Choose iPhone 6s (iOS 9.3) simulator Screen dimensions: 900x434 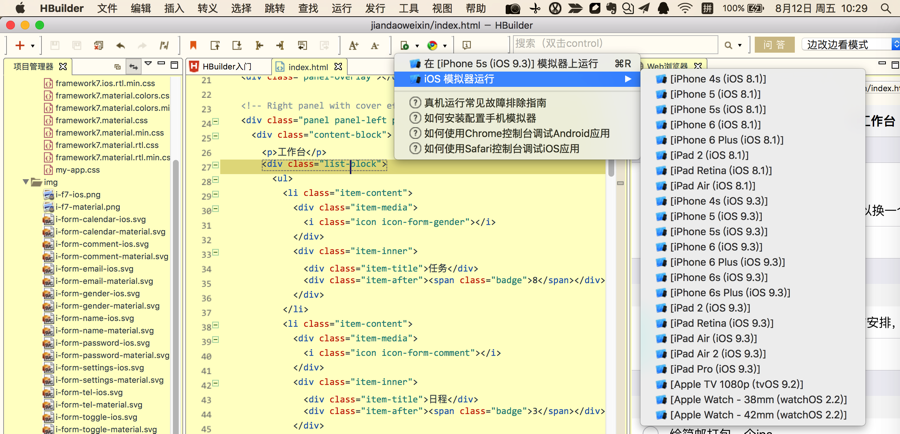point(752,277)
